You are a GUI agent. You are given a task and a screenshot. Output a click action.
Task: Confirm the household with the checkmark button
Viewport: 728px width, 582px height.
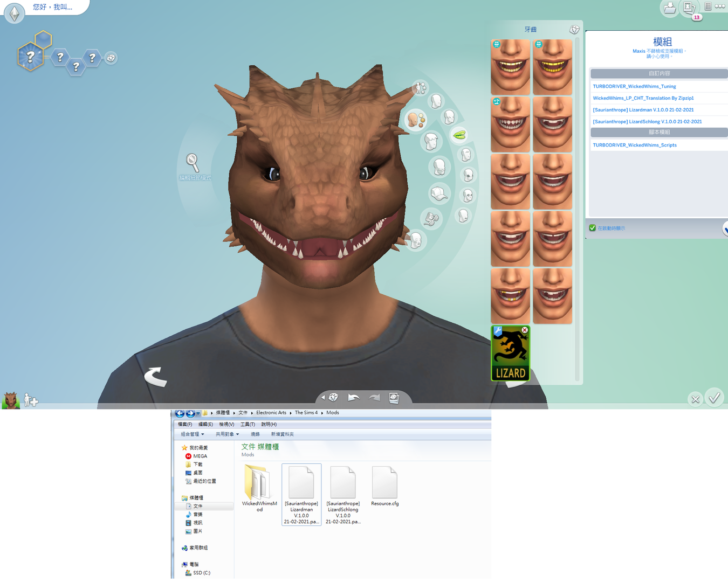click(715, 398)
